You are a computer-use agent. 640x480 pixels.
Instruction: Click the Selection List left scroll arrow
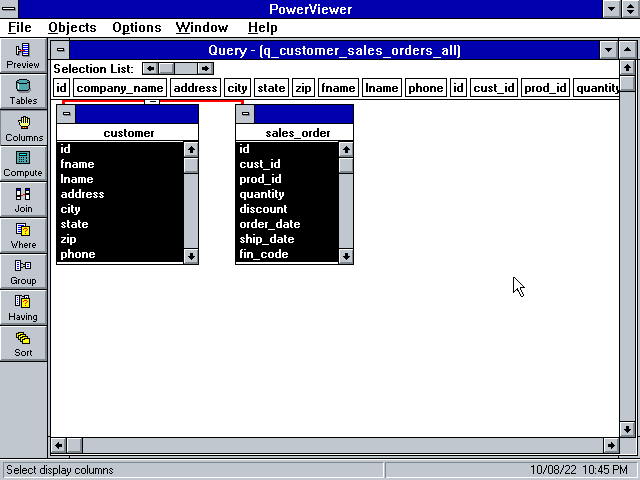150,69
